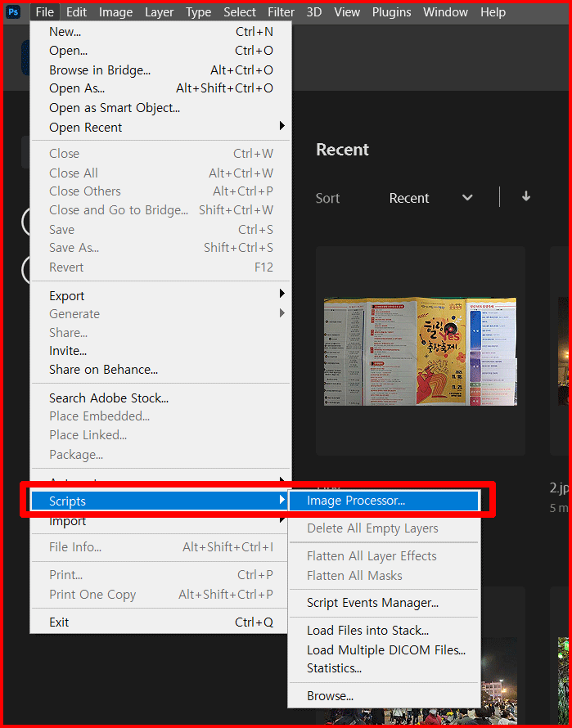
Task: Expand the Scripts submenu
Action: click(159, 501)
